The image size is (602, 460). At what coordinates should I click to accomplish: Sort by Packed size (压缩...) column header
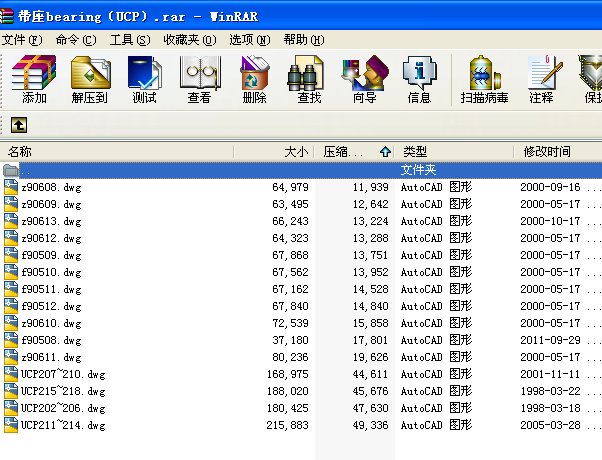point(355,152)
